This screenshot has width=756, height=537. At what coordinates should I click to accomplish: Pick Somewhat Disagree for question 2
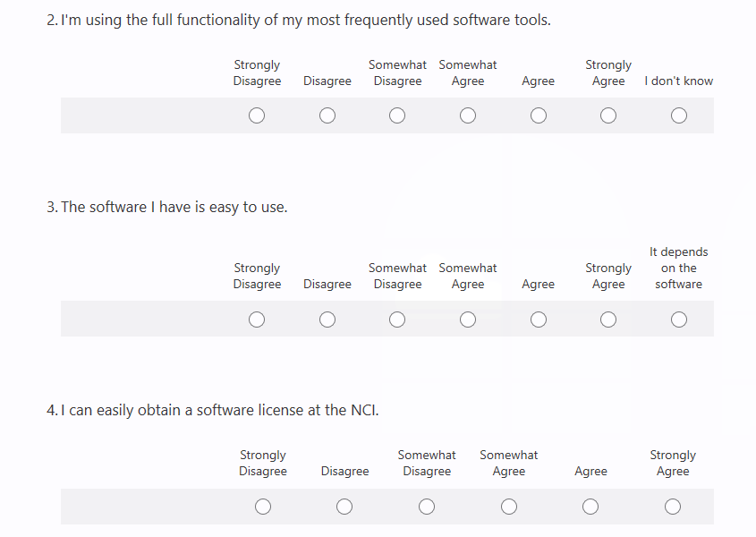click(x=397, y=115)
